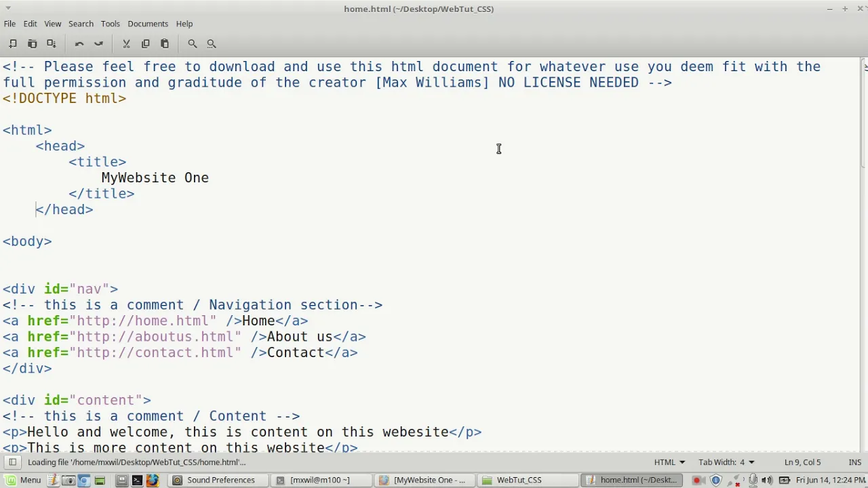Click the <div id="content"> line
This screenshot has height=488, width=868.
pos(77,401)
